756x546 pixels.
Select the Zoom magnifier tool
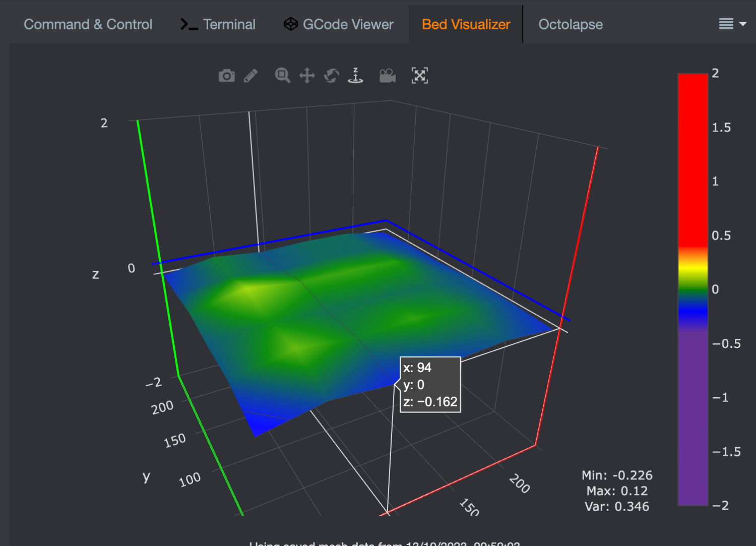(x=282, y=76)
